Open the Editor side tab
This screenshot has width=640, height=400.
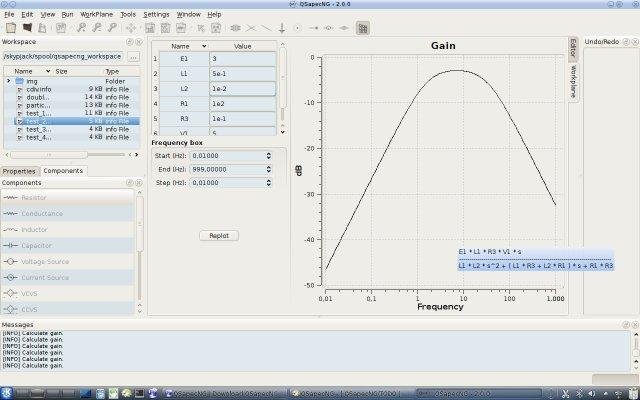573,48
